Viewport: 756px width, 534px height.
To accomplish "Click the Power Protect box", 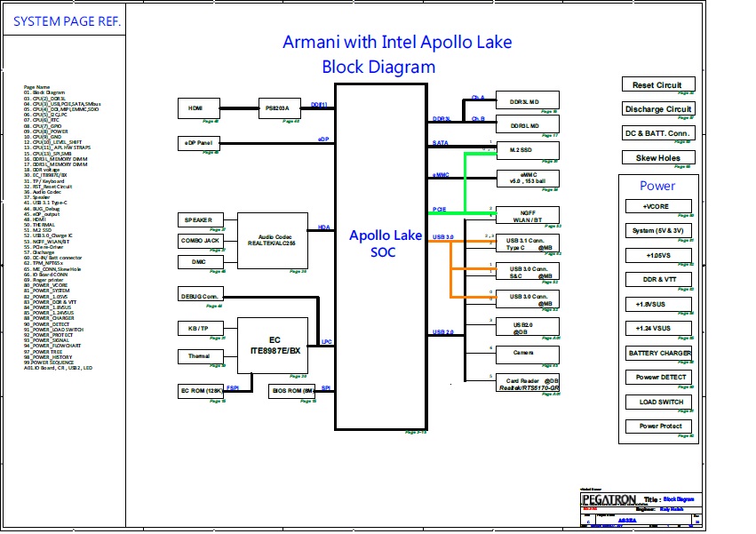I will [x=658, y=426].
